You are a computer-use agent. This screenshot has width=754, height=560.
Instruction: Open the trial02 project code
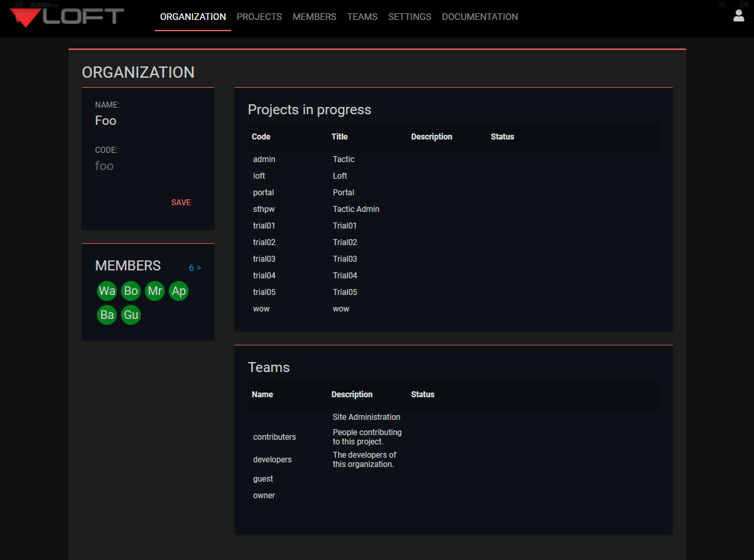(x=264, y=242)
